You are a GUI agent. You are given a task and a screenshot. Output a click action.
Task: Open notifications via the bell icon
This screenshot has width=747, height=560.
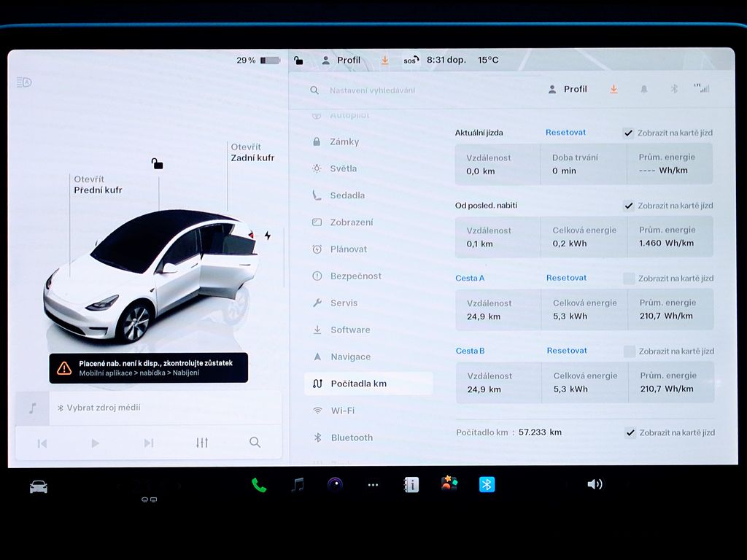click(643, 89)
